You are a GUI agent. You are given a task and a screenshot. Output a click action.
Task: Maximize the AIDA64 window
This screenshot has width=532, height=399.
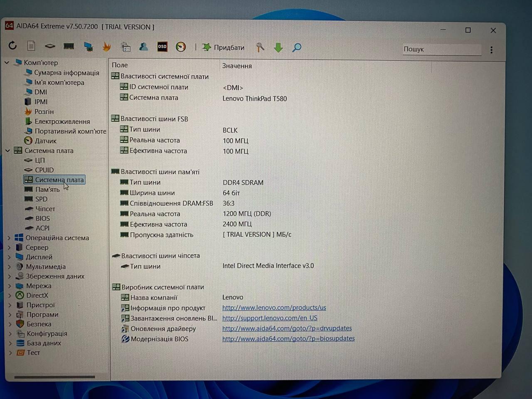468,30
